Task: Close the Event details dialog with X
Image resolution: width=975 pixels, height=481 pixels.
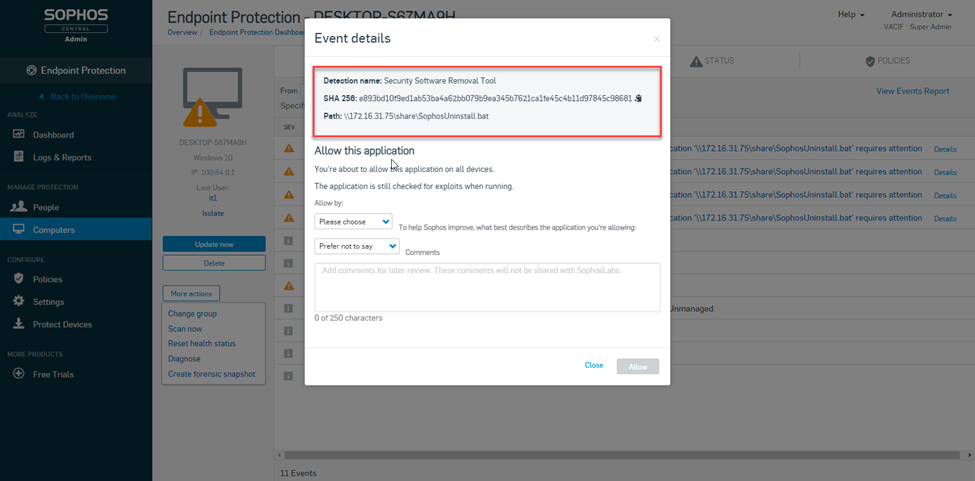Action: pos(657,39)
